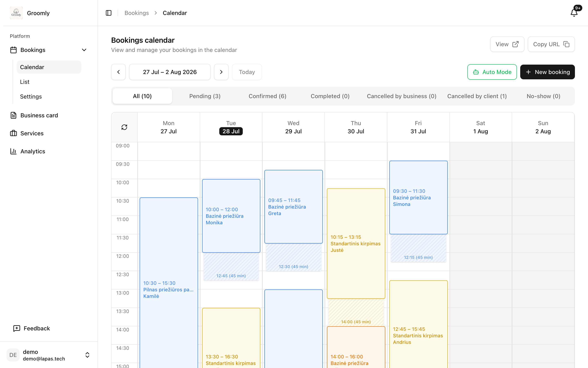Viewport: 588px width, 368px height.
Task: Open Justė's 10:15 – 13:15 booking
Action: click(356, 243)
